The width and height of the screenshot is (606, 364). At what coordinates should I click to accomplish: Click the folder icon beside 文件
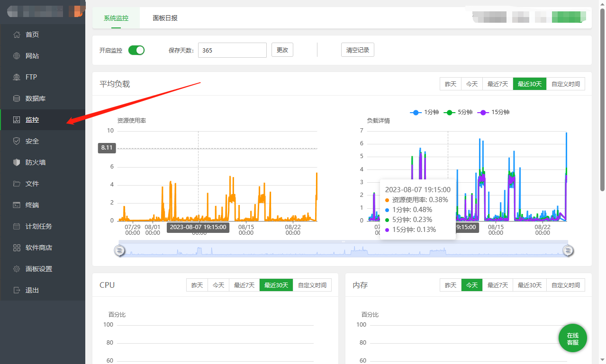pyautogui.click(x=17, y=184)
